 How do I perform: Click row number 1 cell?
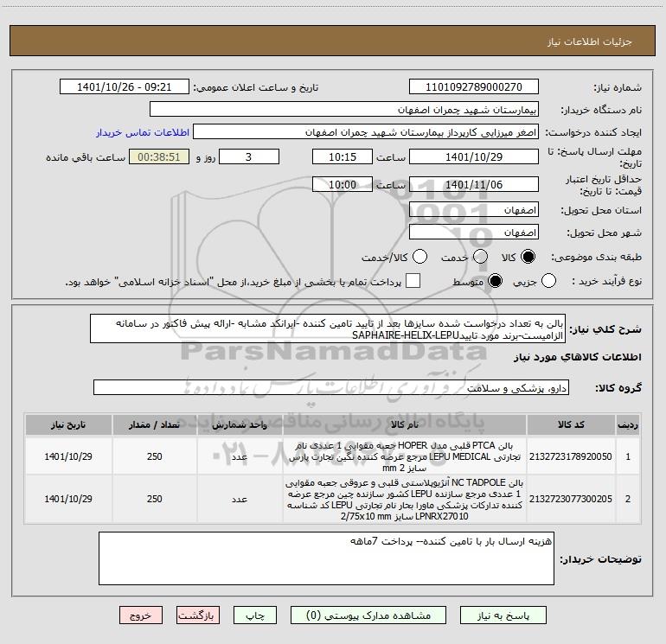point(628,456)
